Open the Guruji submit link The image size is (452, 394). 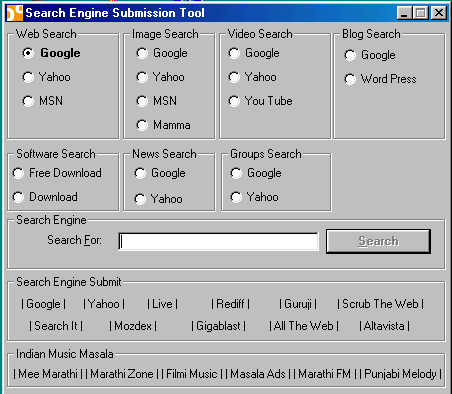[x=298, y=304]
